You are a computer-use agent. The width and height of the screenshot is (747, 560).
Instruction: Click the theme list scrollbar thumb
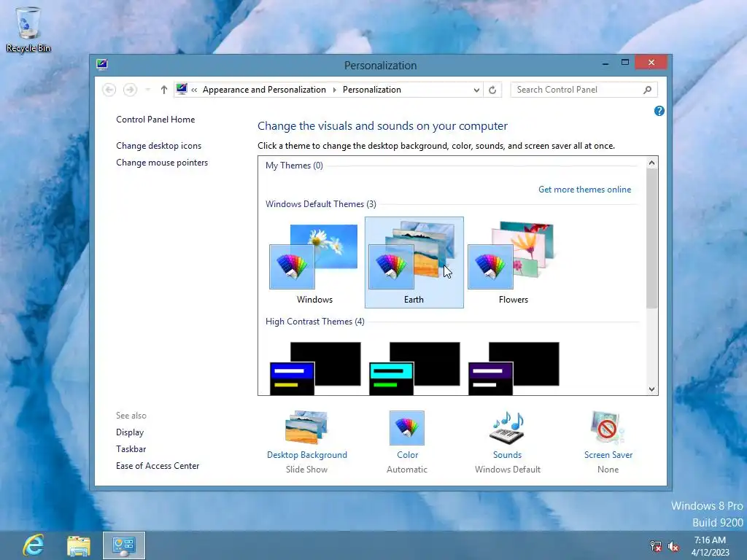651,238
